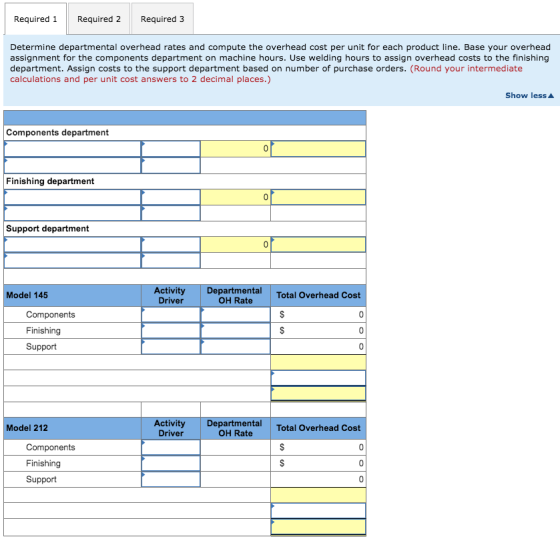Click the Model 145 header label

[27, 295]
